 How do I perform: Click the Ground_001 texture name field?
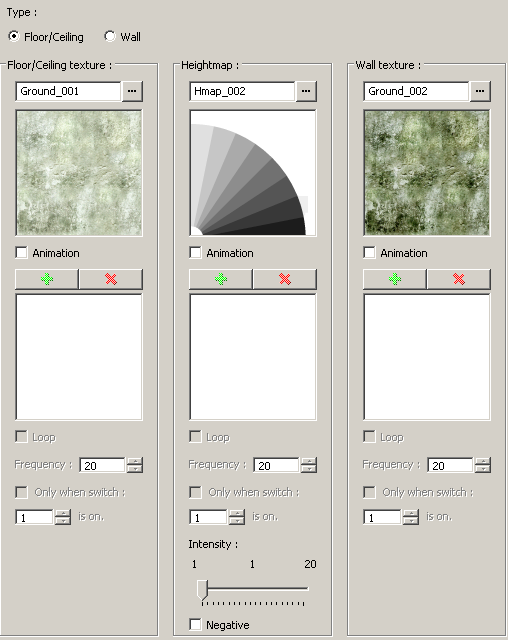pyautogui.click(x=68, y=91)
